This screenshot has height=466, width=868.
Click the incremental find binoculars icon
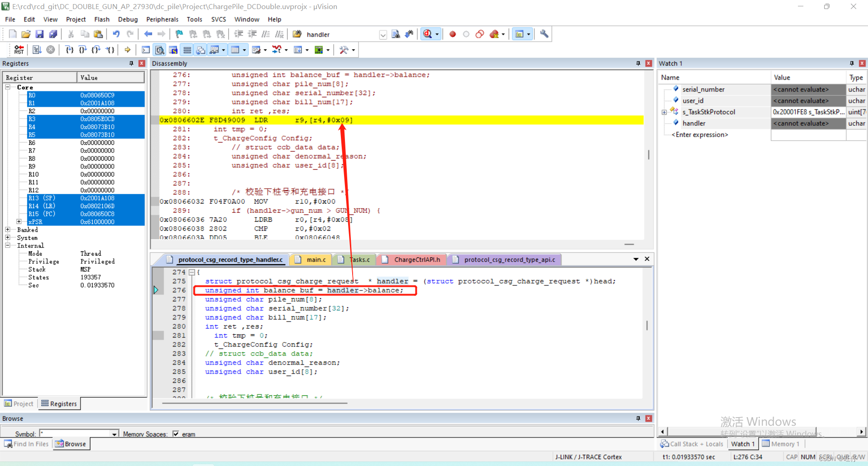click(409, 34)
